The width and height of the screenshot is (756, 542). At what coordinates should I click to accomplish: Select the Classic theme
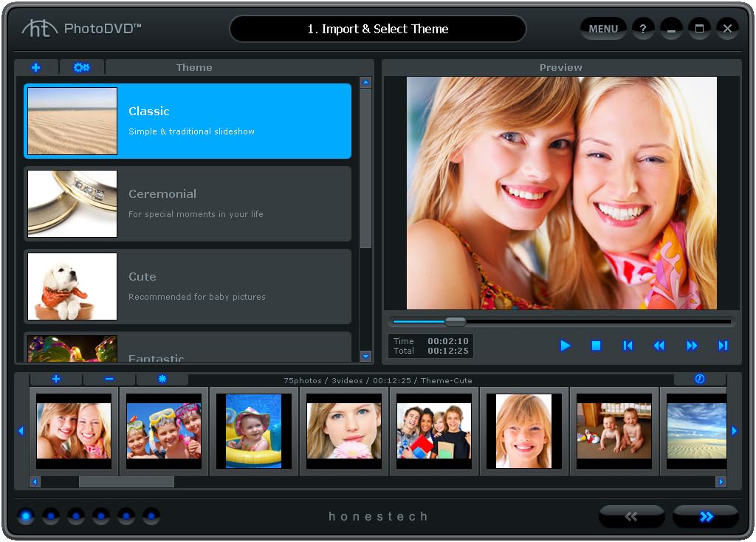tap(188, 121)
